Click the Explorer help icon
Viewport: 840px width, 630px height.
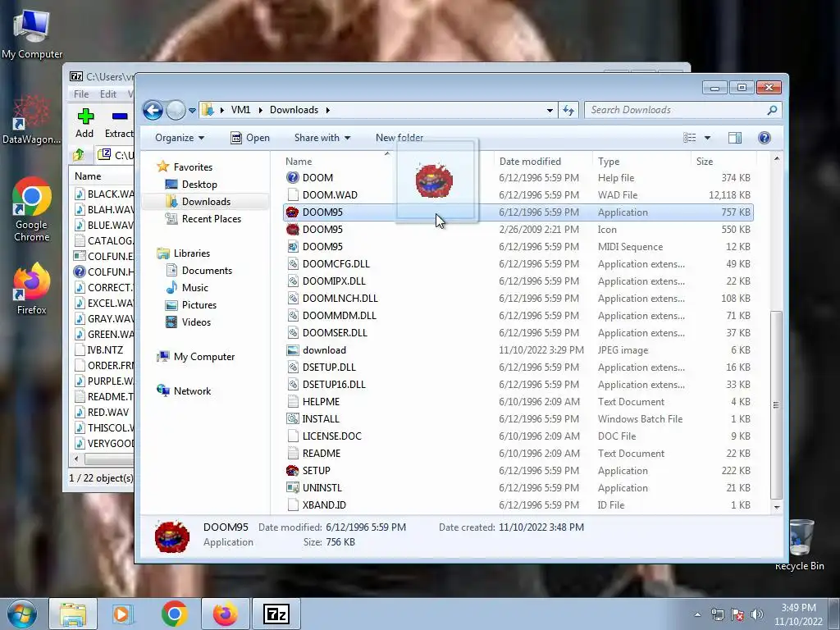click(765, 138)
